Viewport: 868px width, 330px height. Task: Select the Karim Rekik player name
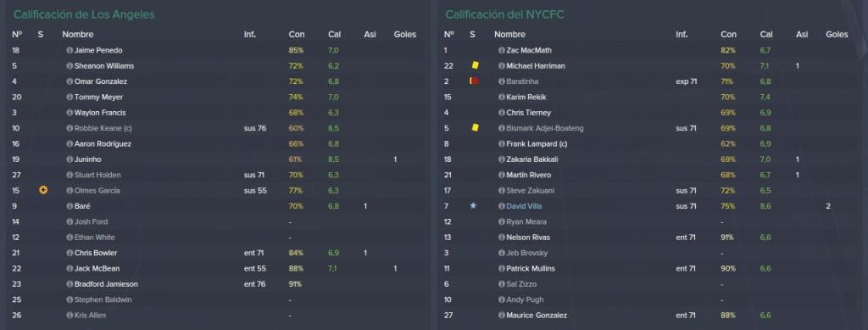[526, 97]
